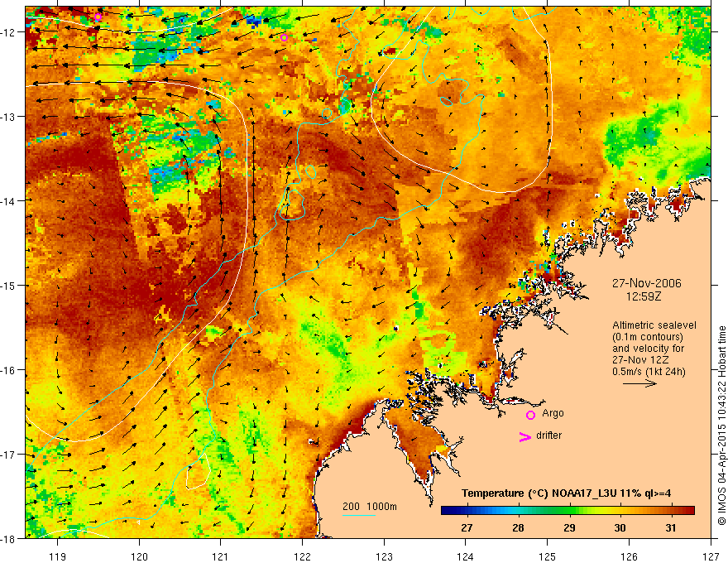
Task: Click the 'Altimetric sealevel' caption line
Action: [x=654, y=325]
